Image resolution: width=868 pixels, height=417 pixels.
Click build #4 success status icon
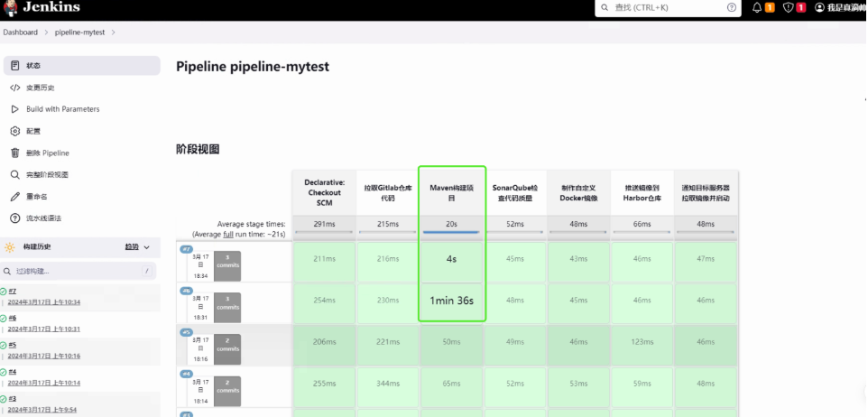point(4,372)
